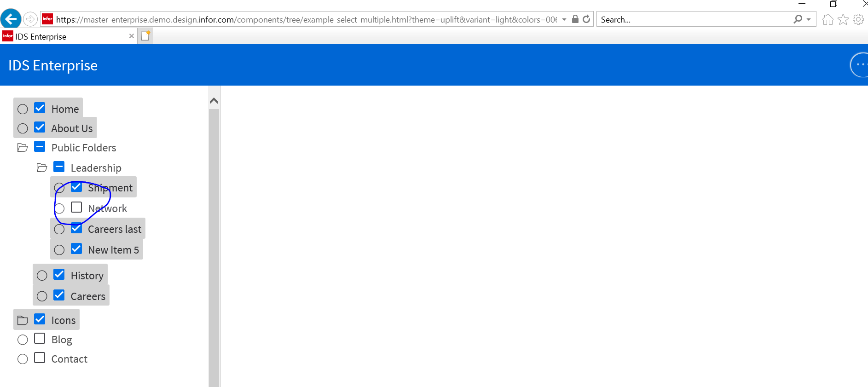The image size is (868, 387).
Task: Switch to the IDS Enterprise tab
Action: [69, 36]
